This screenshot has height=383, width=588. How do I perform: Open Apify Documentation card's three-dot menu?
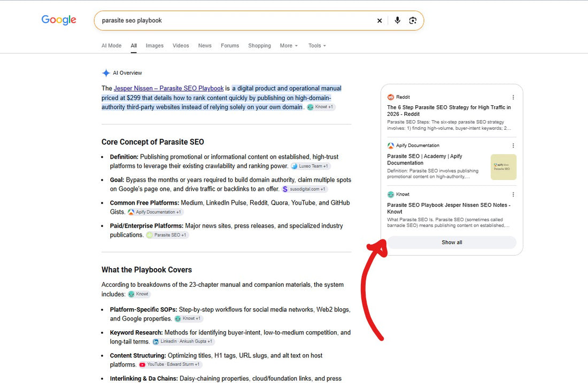tap(513, 145)
